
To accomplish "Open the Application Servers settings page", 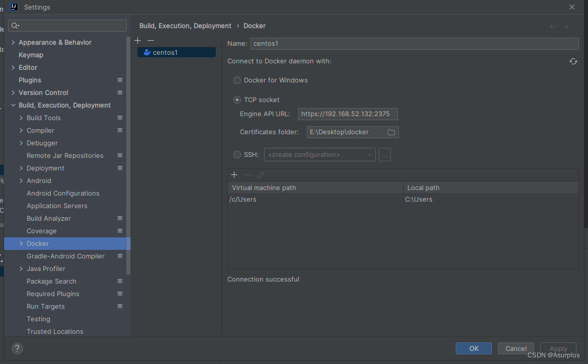I will (57, 206).
